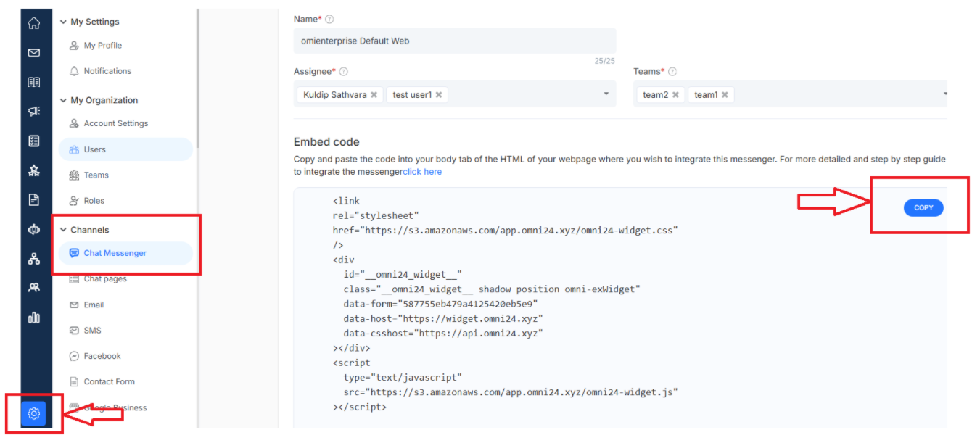980x443 pixels.
Task: Remove team1 tag from Teams
Action: point(725,95)
